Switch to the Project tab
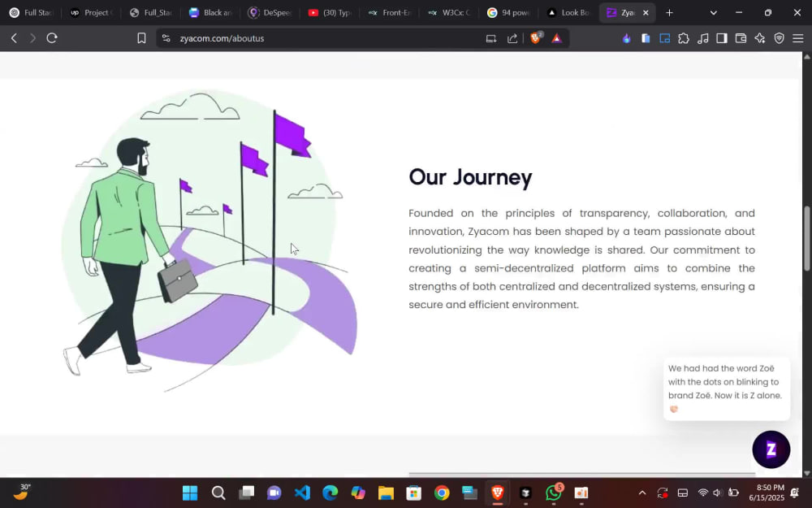The image size is (812, 508). [91, 12]
